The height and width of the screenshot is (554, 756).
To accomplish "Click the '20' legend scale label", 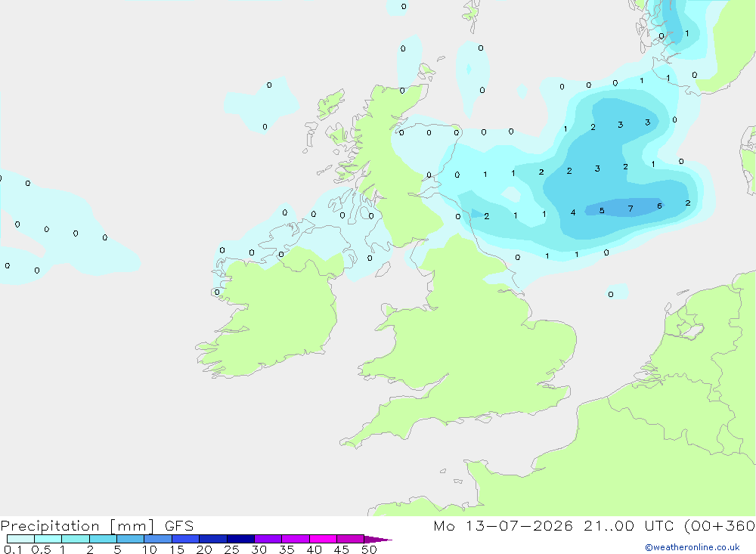I will pyautogui.click(x=204, y=549).
